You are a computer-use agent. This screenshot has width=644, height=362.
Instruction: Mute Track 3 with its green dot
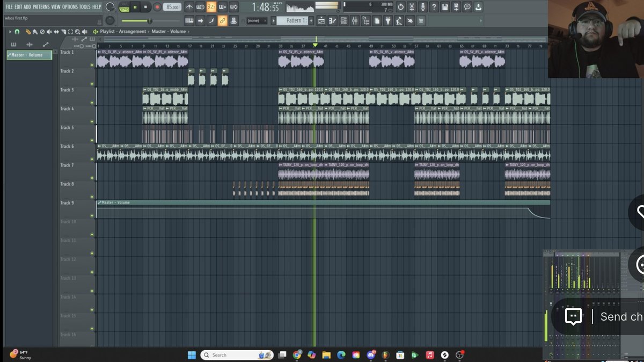coord(92,103)
